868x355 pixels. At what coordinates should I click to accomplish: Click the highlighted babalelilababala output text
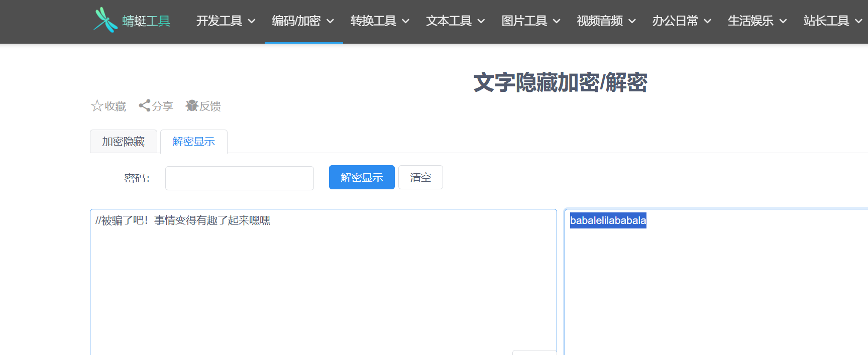point(608,220)
